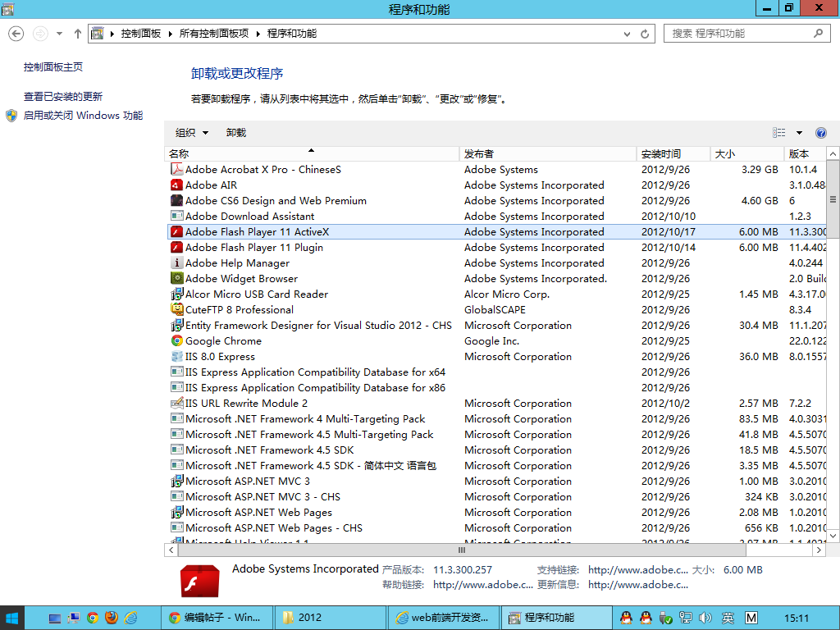The width and height of the screenshot is (840, 630).
Task: Open Windows Start button on taskbar
Action: (11, 619)
